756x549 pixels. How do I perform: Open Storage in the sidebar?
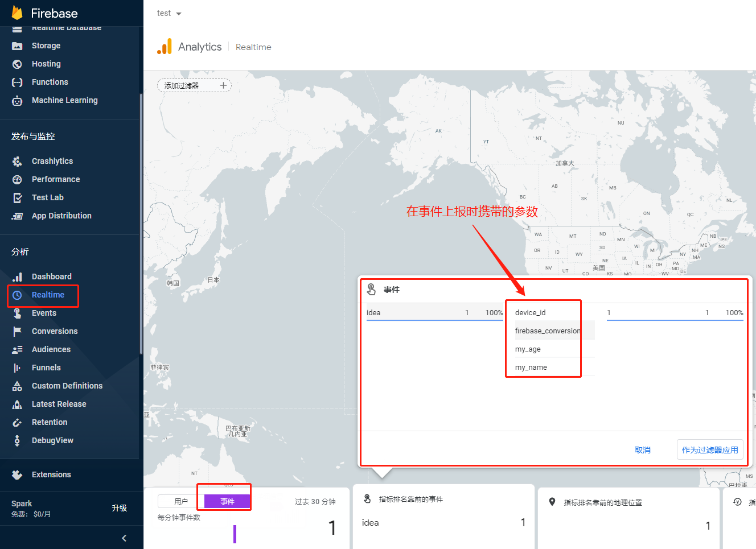(46, 46)
